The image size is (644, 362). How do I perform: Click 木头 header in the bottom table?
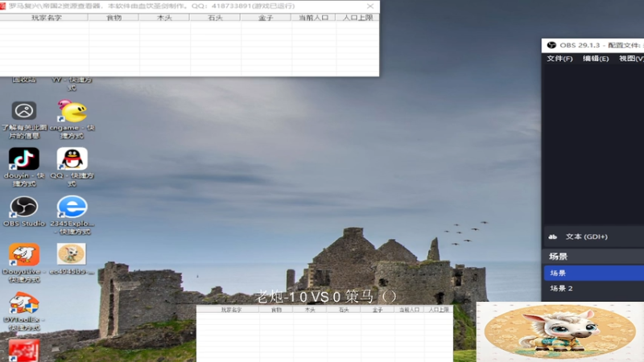(x=310, y=310)
